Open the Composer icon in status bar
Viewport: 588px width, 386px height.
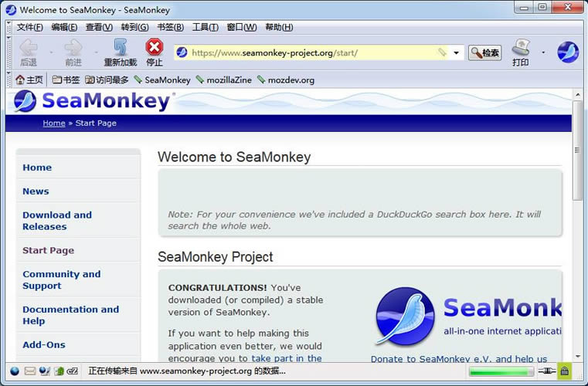tap(44, 371)
